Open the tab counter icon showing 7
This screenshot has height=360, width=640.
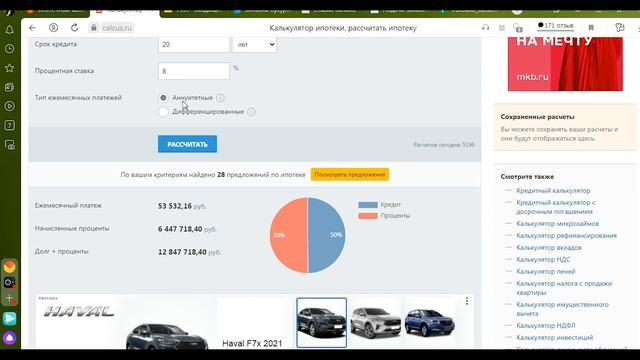pyautogui.click(x=9, y=125)
